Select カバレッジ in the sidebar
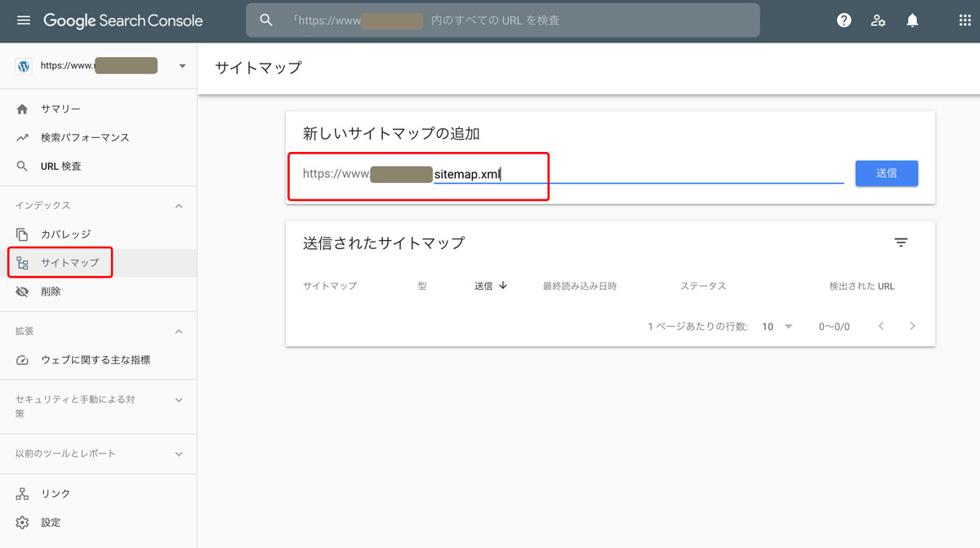The image size is (980, 548). 65,234
